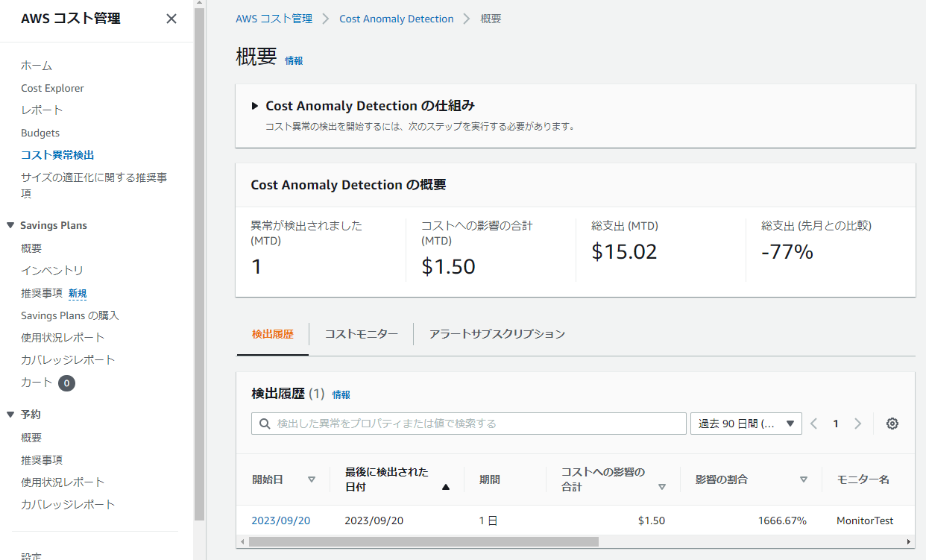The image size is (926, 560).
Task: Open Savings Plans カバレッジレポート
Action: (68, 359)
